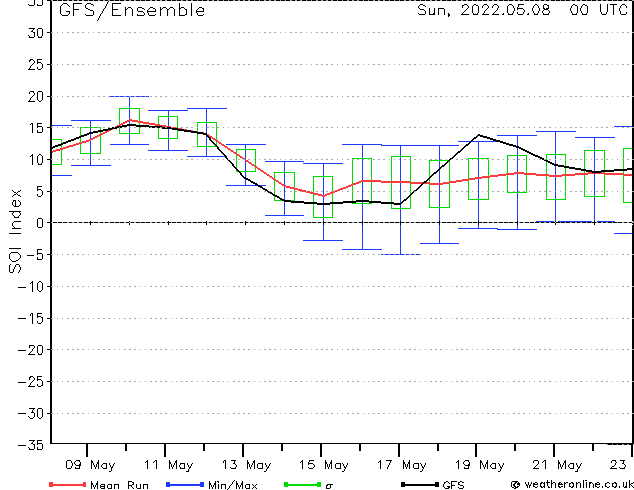This screenshot has width=634, height=490.
Task: Click the GFS line peak at 19 May
Action: 479,135
